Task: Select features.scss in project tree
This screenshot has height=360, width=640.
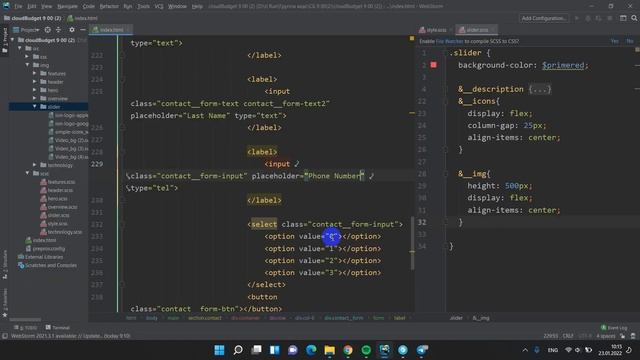Action: click(58, 182)
